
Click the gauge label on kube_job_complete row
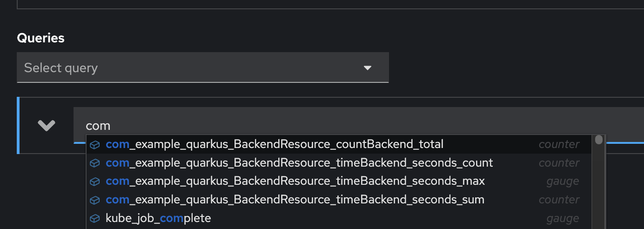(x=563, y=218)
